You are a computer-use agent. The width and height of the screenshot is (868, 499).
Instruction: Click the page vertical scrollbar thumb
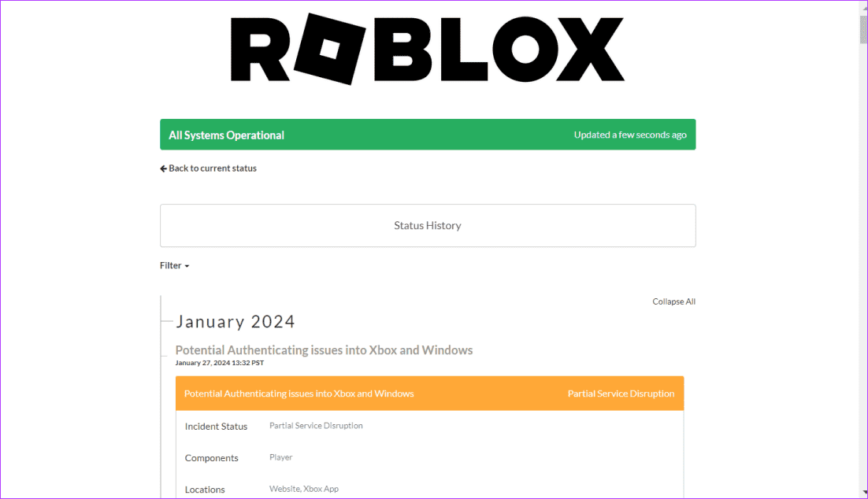click(x=863, y=29)
